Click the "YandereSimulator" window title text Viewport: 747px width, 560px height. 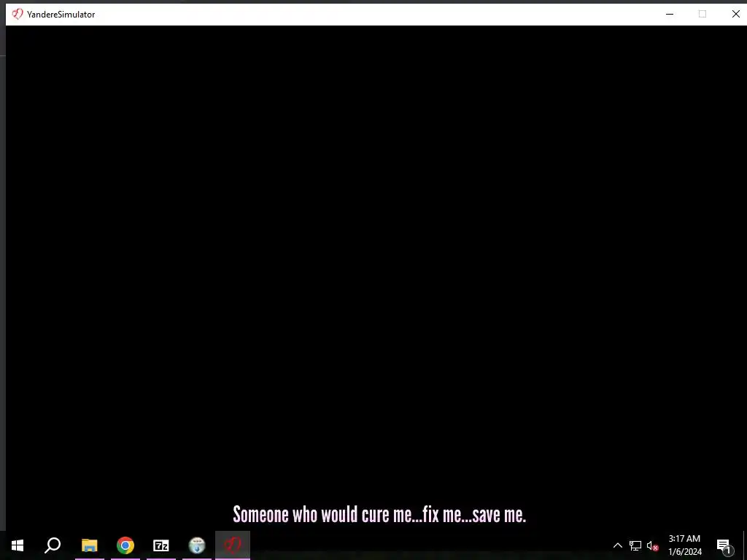[61, 15]
